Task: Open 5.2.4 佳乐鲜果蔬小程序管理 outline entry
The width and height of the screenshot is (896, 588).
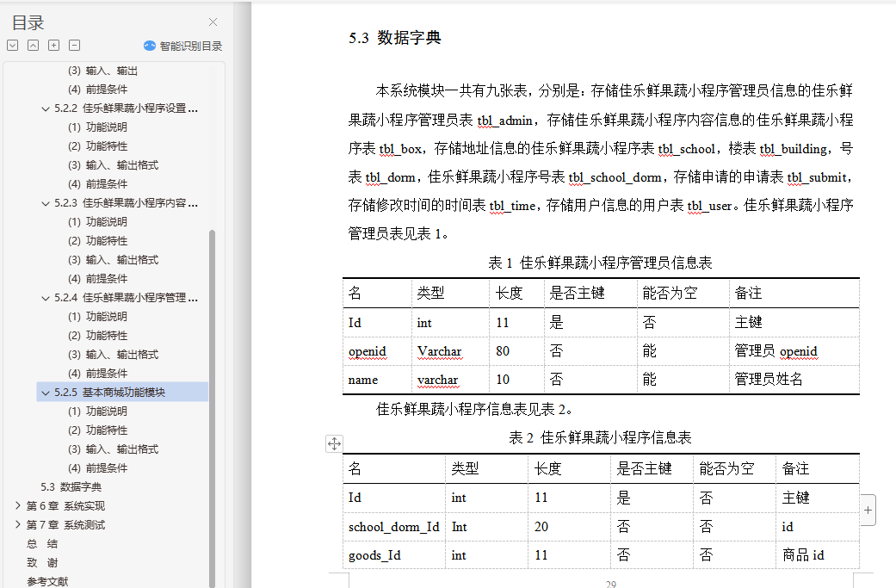Action: 126,298
